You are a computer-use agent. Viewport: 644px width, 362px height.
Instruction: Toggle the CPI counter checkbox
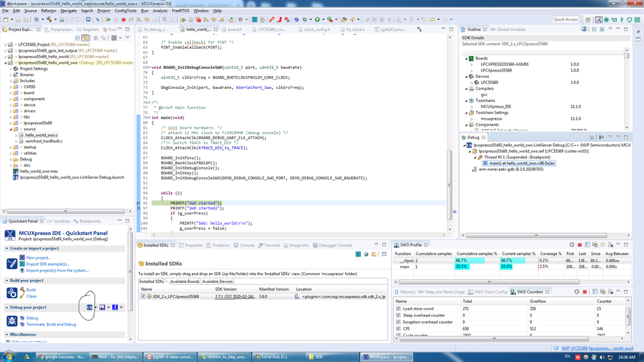coord(398,329)
